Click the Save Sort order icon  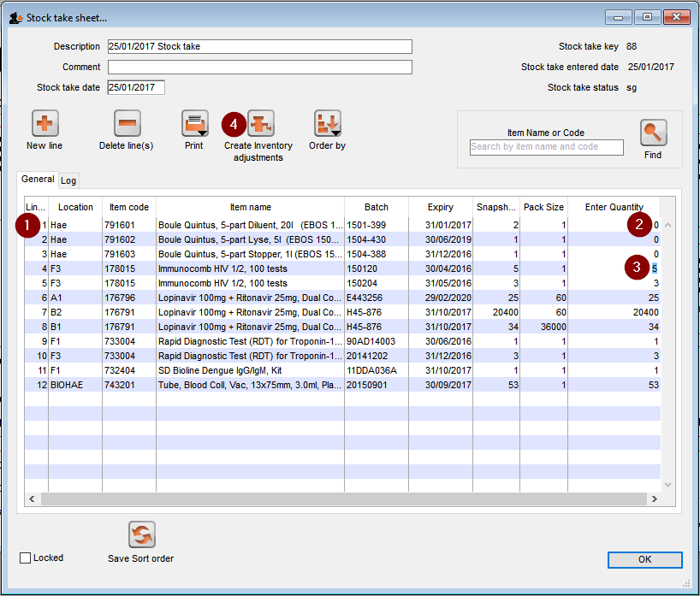pos(141,535)
